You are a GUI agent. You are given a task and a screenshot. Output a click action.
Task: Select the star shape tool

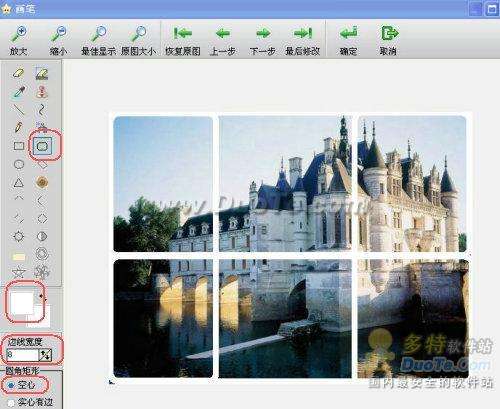pos(19,273)
